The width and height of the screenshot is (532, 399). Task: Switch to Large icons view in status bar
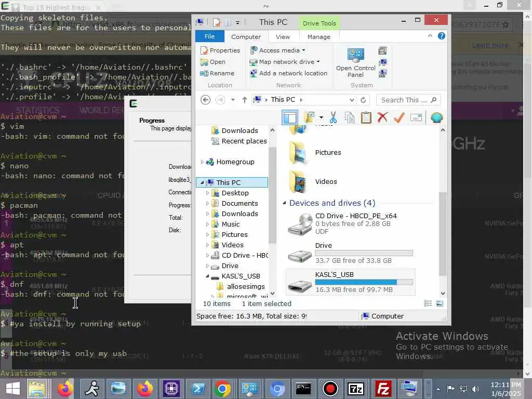(440, 303)
